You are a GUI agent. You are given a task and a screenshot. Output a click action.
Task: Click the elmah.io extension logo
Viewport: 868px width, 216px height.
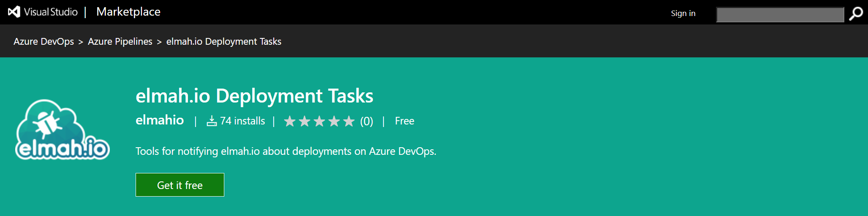click(x=63, y=130)
